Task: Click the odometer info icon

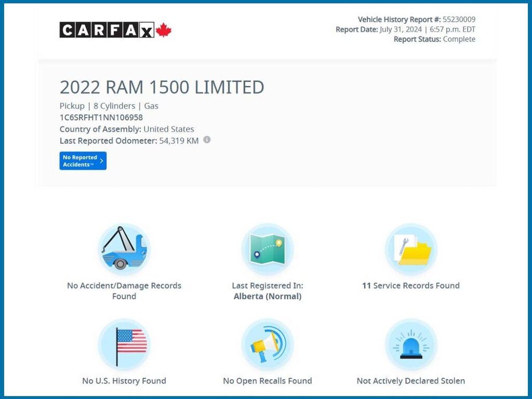Action: [x=207, y=140]
